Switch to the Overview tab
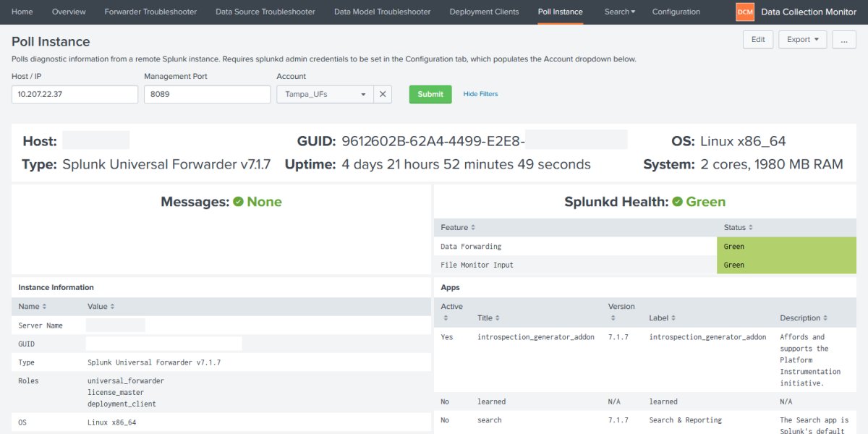The height and width of the screenshot is (434, 868). [69, 12]
